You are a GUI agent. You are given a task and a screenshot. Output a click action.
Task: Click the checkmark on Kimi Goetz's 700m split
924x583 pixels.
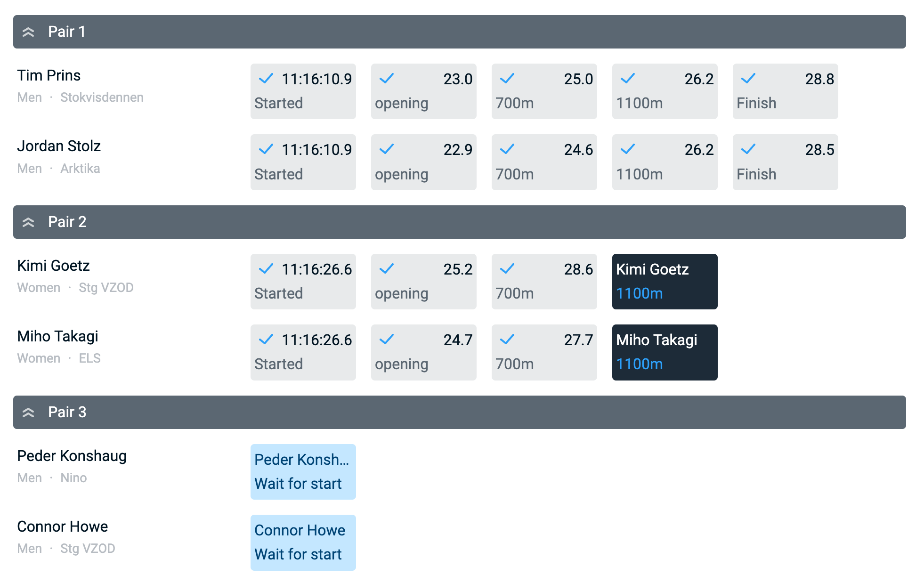[x=507, y=269]
